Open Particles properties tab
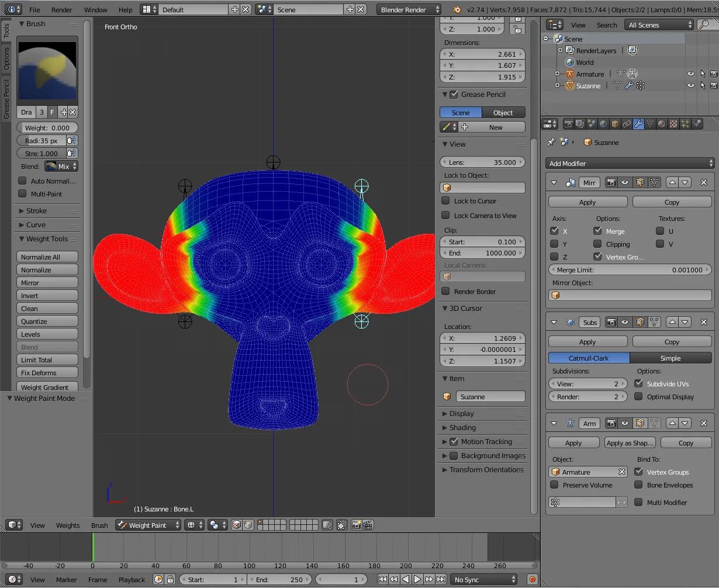The width and height of the screenshot is (719, 588). coord(685,124)
